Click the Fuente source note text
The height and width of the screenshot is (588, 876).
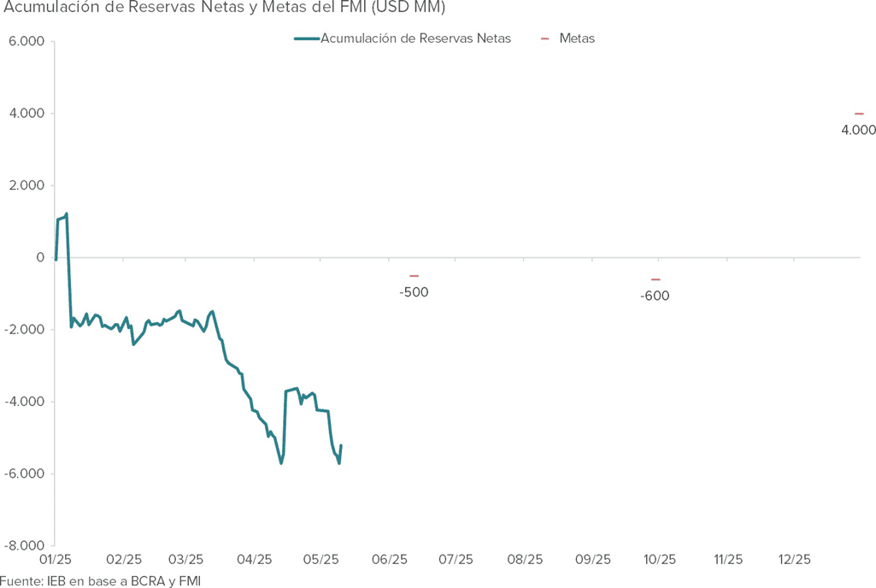100,580
